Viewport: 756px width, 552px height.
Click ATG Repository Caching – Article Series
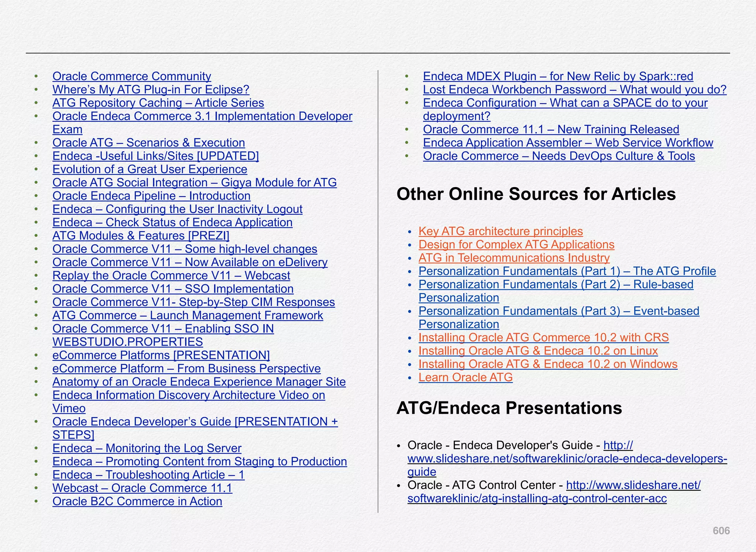point(158,103)
